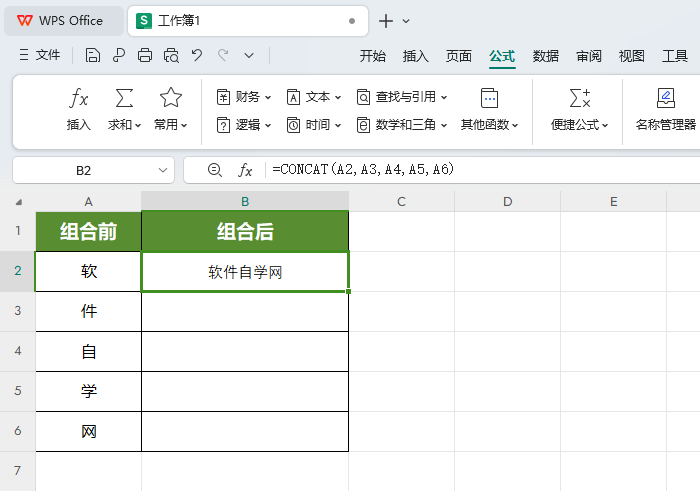Expand the name box dropdown arrow
The width and height of the screenshot is (700, 491).
[x=163, y=170]
